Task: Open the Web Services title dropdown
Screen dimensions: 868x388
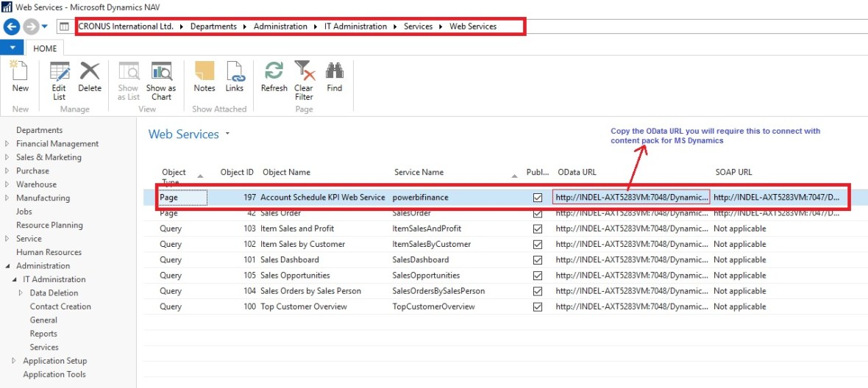Action: click(x=227, y=134)
